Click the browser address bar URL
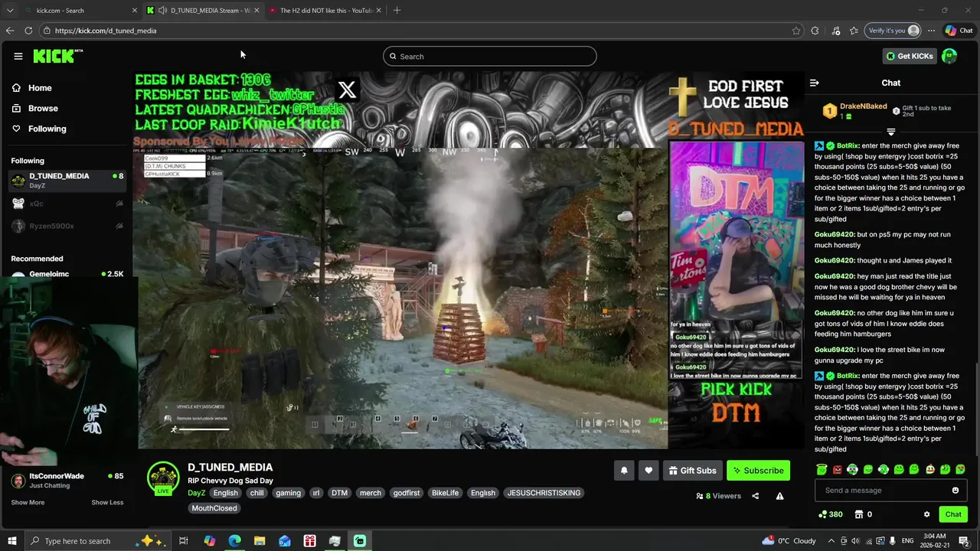This screenshot has width=980, height=551. click(x=106, y=31)
